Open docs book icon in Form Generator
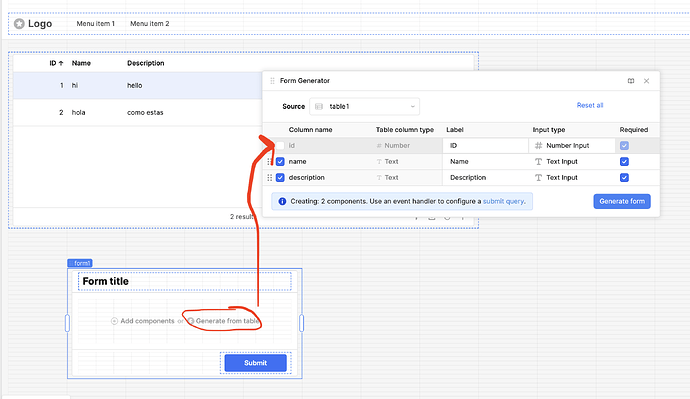 click(x=631, y=81)
